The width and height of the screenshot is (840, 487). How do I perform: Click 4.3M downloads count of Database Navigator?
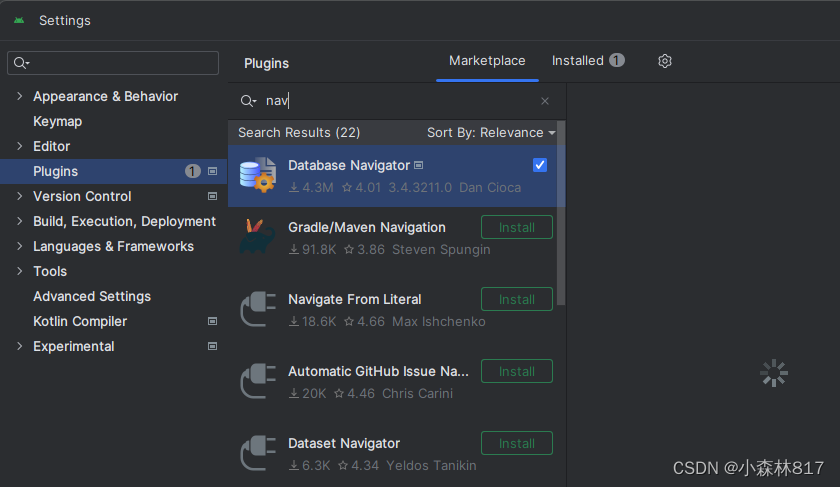[311, 188]
